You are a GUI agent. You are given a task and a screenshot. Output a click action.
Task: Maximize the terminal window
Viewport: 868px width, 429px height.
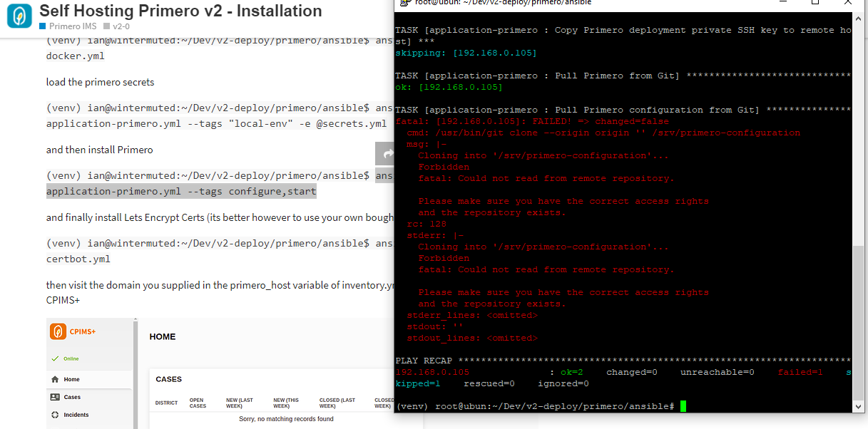point(815,2)
